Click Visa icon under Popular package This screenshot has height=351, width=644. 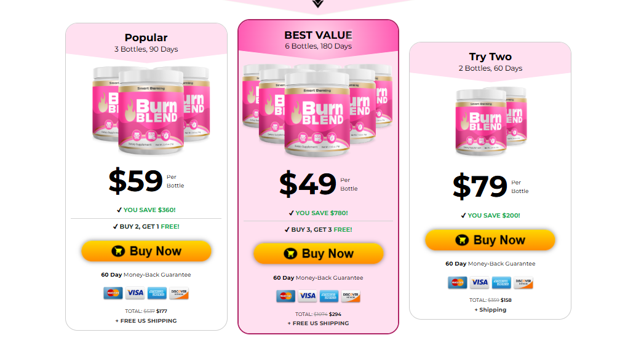point(135,293)
